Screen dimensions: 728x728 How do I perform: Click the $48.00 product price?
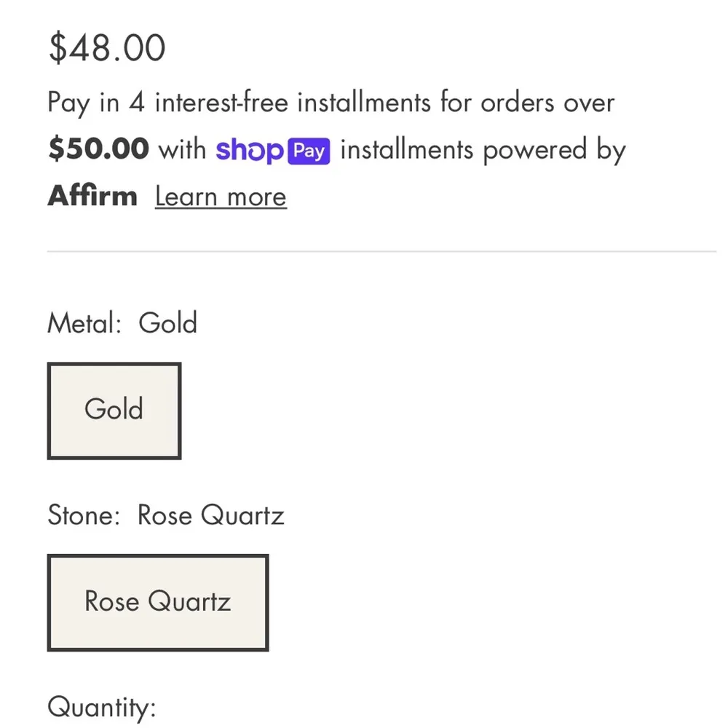(107, 48)
